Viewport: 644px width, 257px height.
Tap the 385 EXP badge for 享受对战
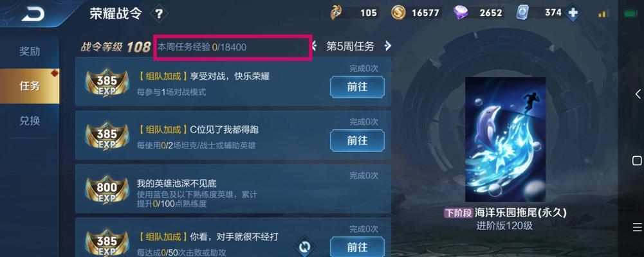[x=107, y=82]
